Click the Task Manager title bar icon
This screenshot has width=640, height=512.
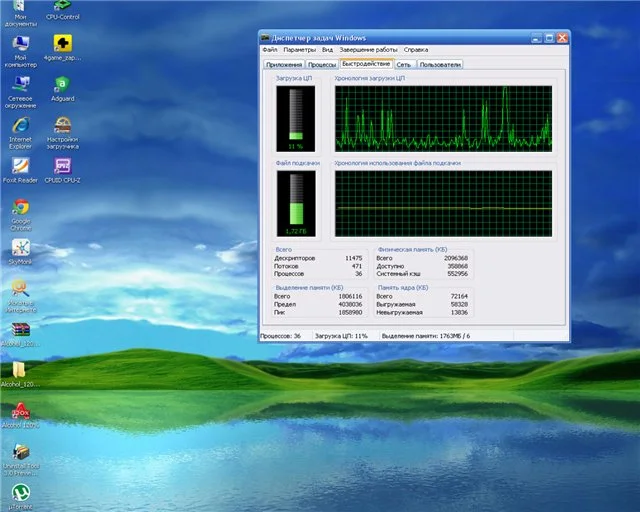pos(266,37)
